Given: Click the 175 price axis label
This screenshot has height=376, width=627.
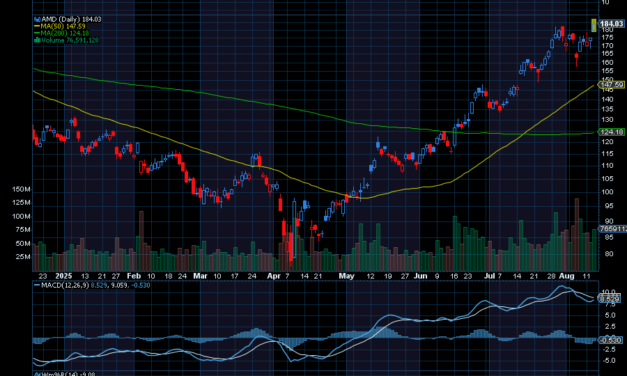Looking at the screenshot, I should [x=607, y=38].
